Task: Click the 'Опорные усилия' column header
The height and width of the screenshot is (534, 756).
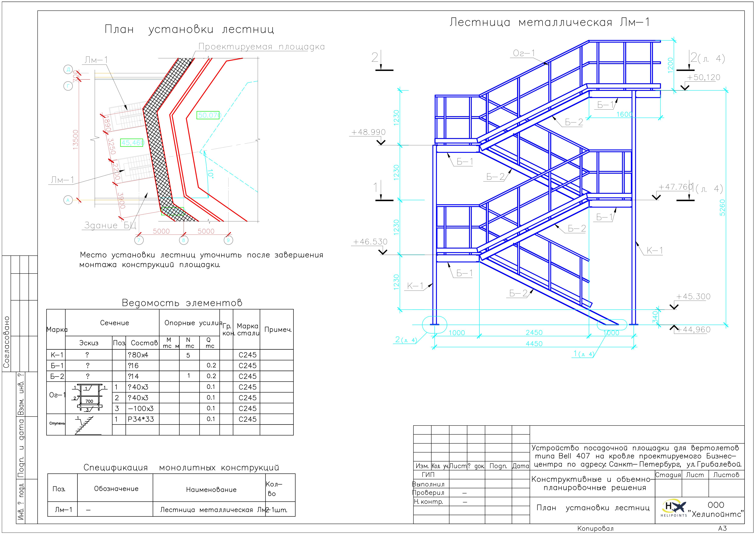Action: [x=193, y=323]
